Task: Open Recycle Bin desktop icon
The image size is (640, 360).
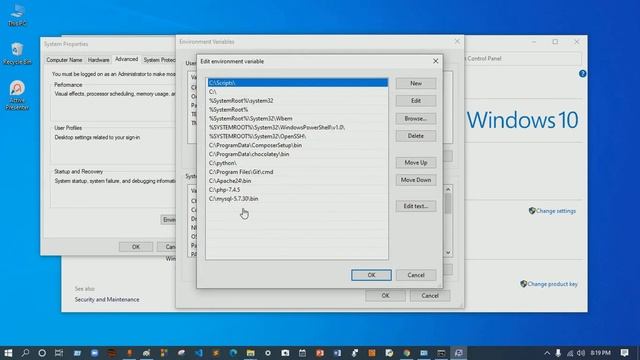Action: 17,53
